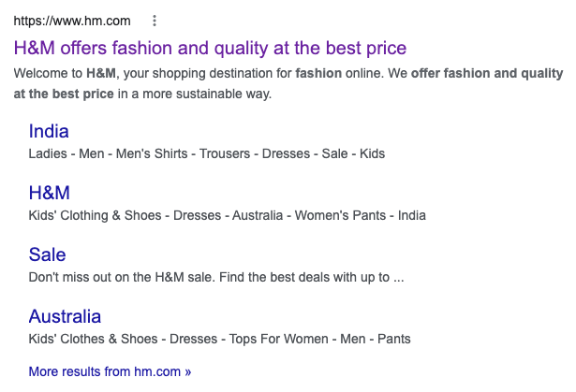Open the H&M sitelink heading
The image size is (576, 392).
point(50,193)
